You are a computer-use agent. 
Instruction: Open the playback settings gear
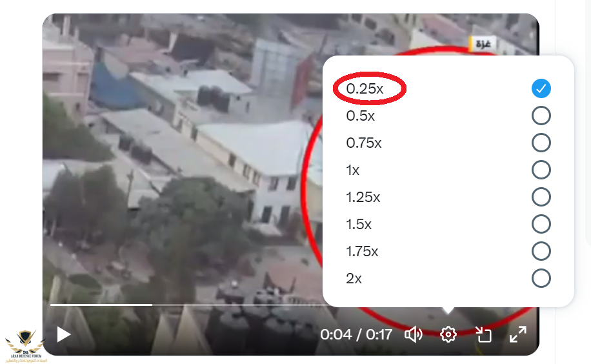[448, 334]
